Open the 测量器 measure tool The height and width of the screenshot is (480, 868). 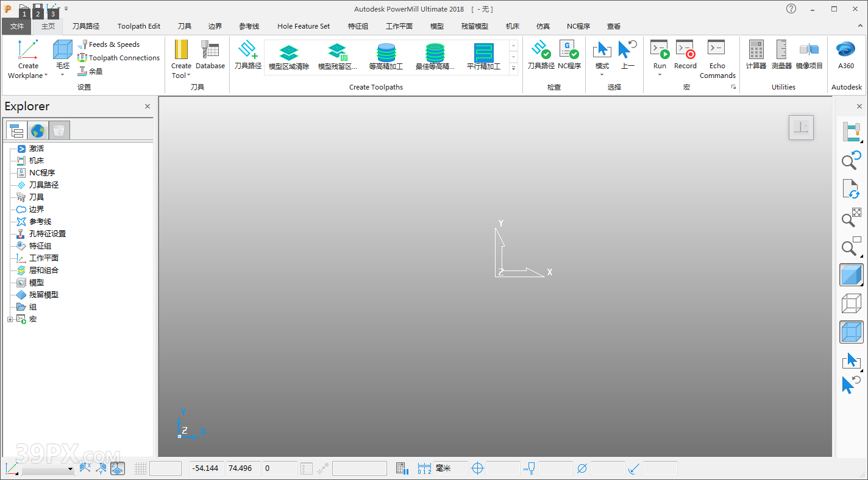[x=781, y=55]
